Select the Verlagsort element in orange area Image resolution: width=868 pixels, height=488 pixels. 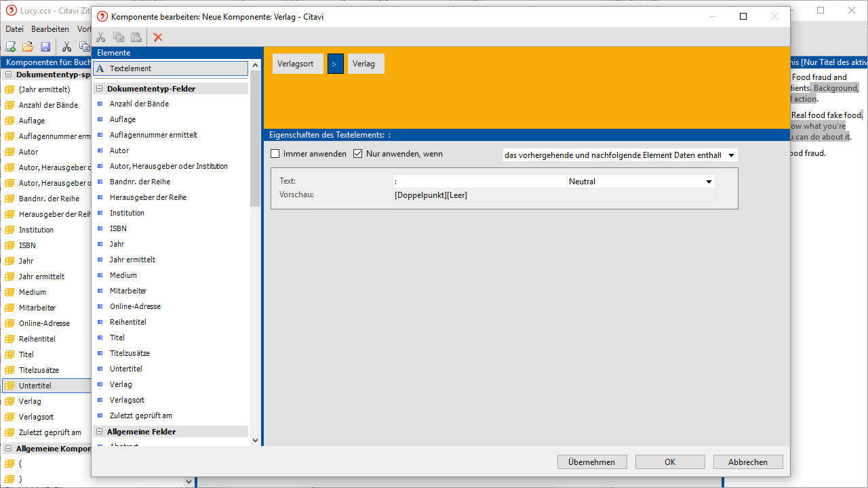(296, 64)
